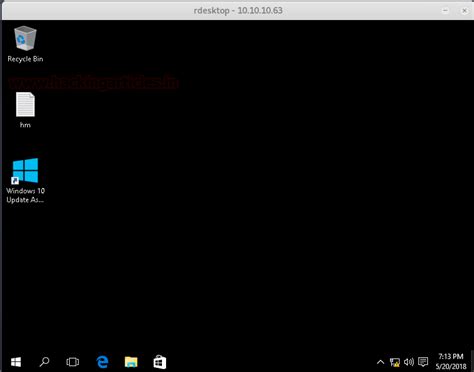This screenshot has width=474, height=372.
Task: Open taskbar search magnifier
Action: coord(44,362)
